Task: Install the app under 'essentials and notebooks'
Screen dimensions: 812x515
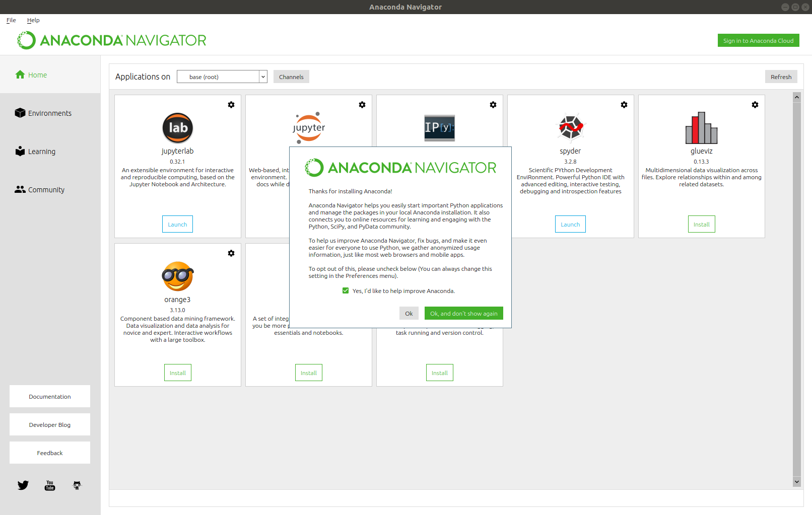Action: click(x=308, y=373)
